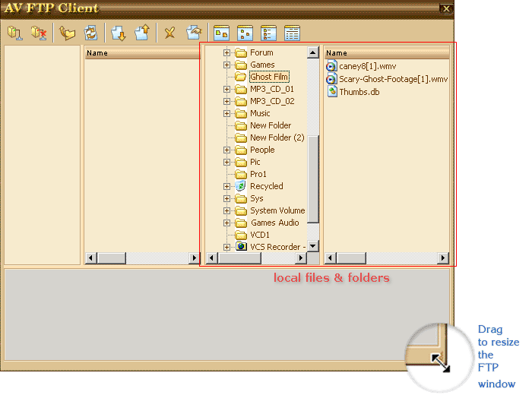Switch to list view
This screenshot has height=395, width=532.
268,33
